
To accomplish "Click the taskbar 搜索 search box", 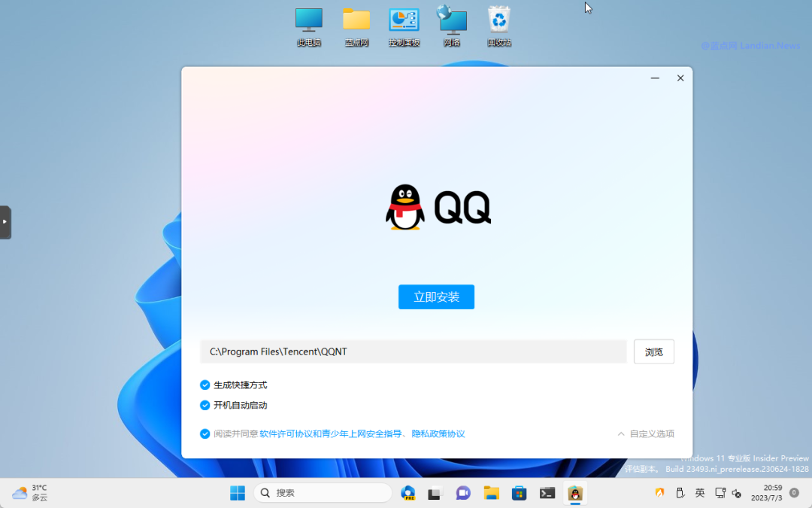I will pos(322,492).
